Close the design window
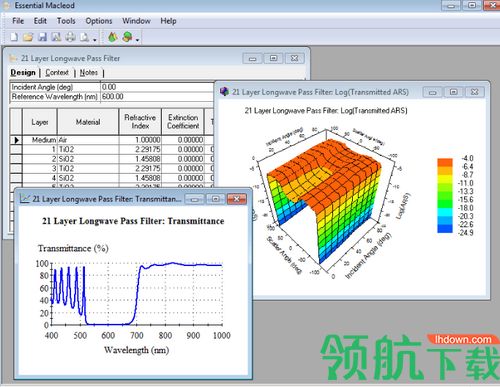This screenshot has width=500, height=387. click(x=295, y=58)
